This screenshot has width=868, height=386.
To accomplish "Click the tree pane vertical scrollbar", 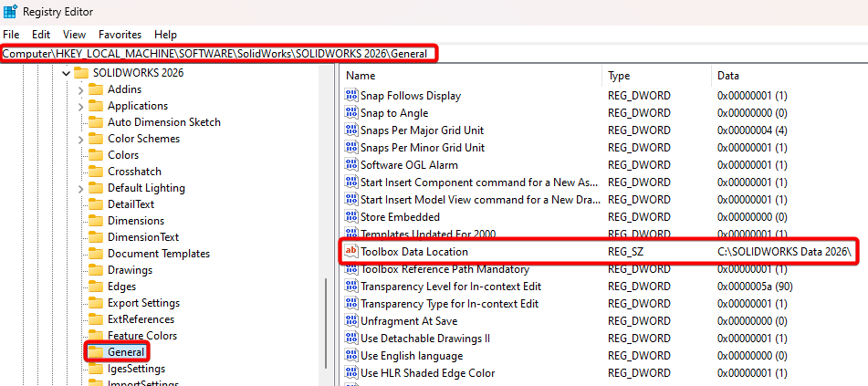I will coord(326,324).
